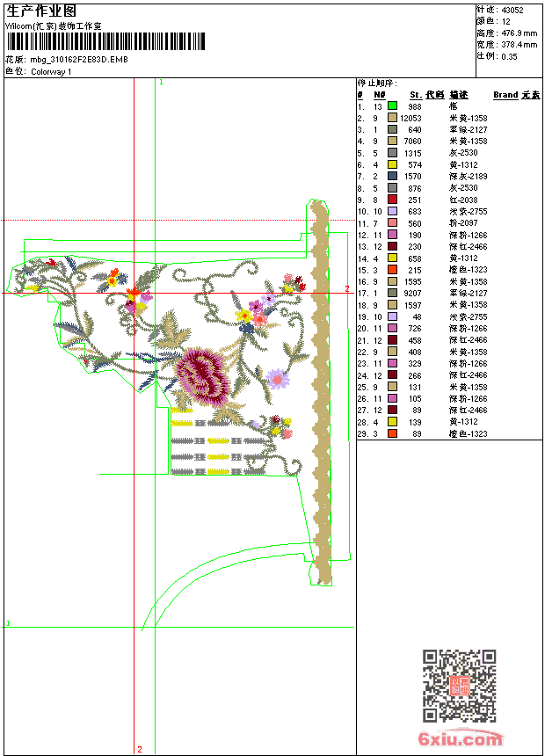Select the orange swatch in stop row 15
Image resolution: width=545 pixels, height=756 pixels.
point(393,270)
